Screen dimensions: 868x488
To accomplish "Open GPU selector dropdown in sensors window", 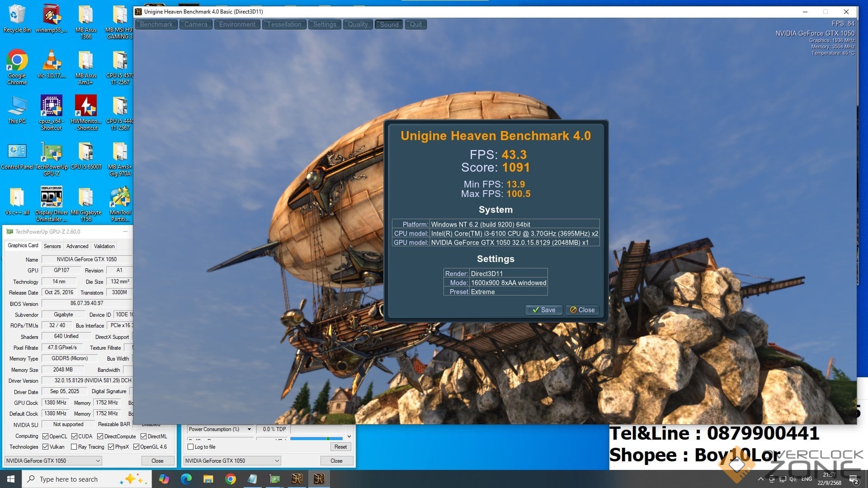I will (x=232, y=461).
